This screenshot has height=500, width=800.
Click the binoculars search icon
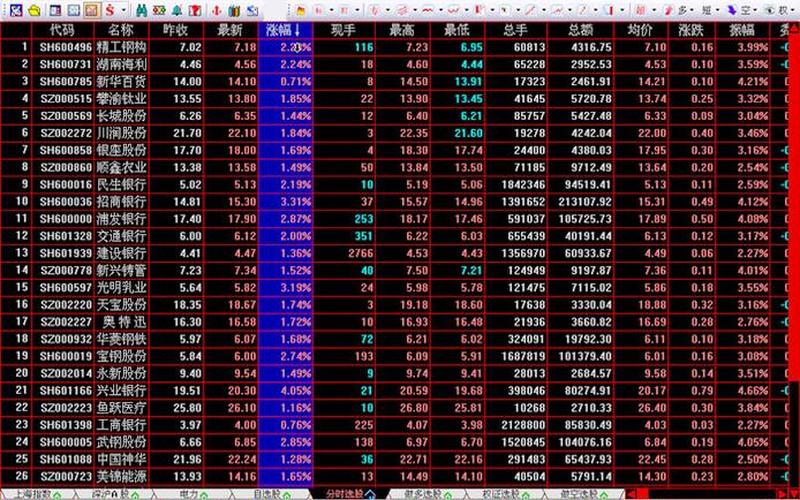point(141,10)
